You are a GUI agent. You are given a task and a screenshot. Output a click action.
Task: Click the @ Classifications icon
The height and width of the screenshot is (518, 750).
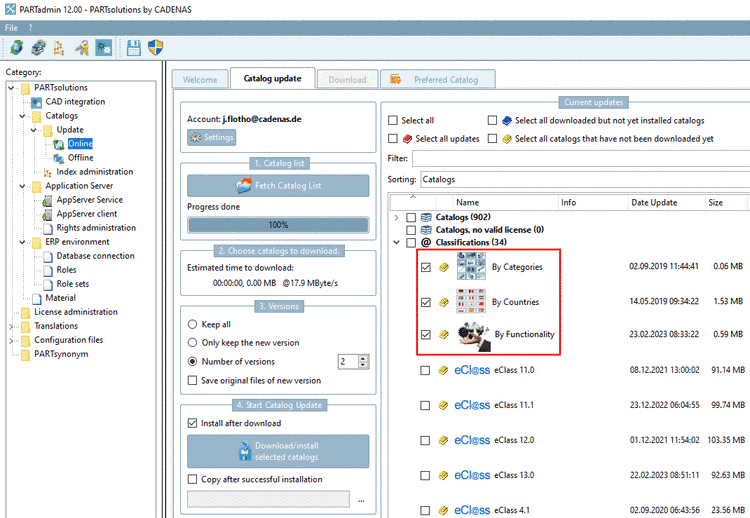(426, 242)
